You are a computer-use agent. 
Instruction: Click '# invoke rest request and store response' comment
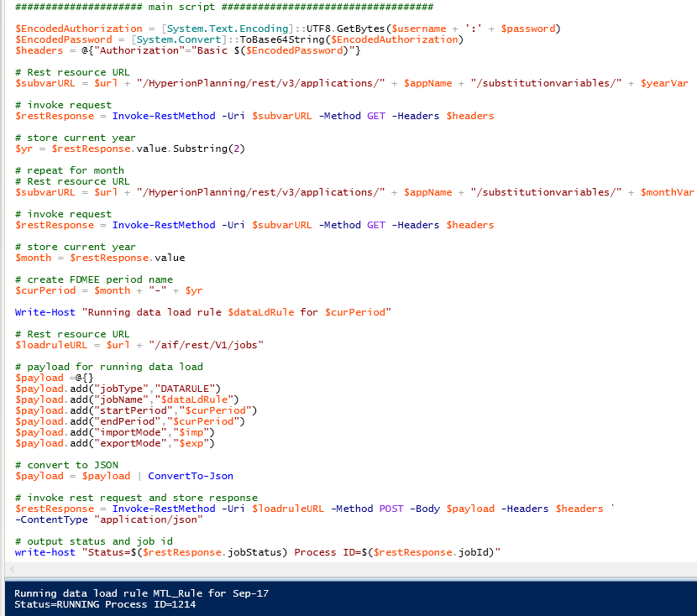(x=137, y=499)
